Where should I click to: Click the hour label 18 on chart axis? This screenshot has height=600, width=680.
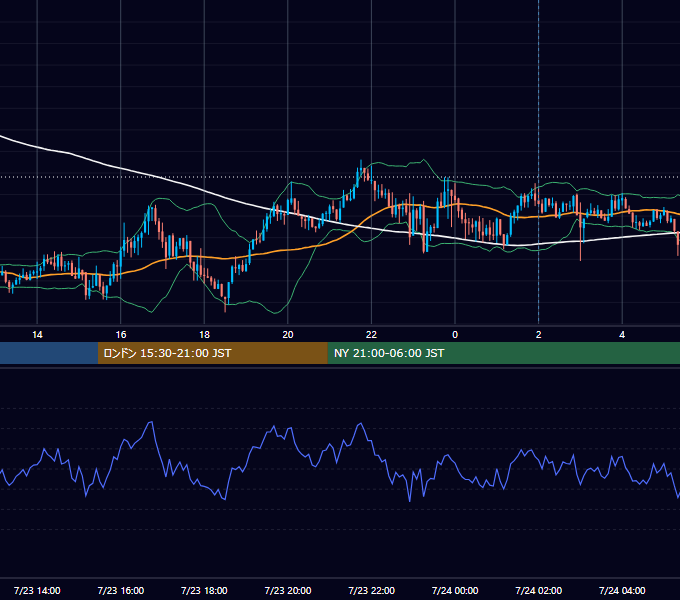[204, 335]
